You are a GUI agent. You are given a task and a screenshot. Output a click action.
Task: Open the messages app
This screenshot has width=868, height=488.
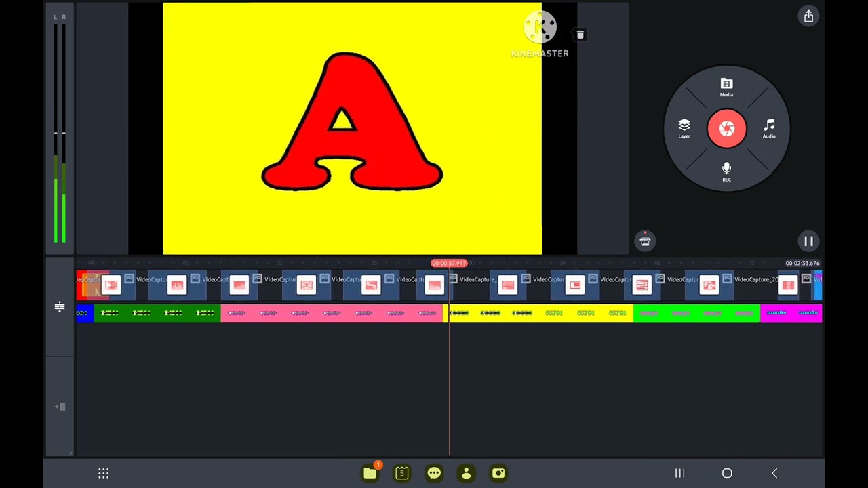click(x=434, y=473)
